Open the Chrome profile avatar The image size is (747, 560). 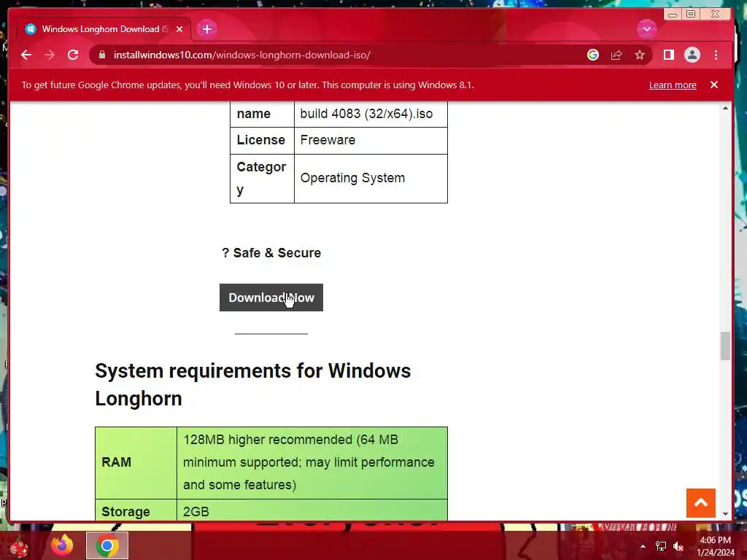click(x=692, y=55)
